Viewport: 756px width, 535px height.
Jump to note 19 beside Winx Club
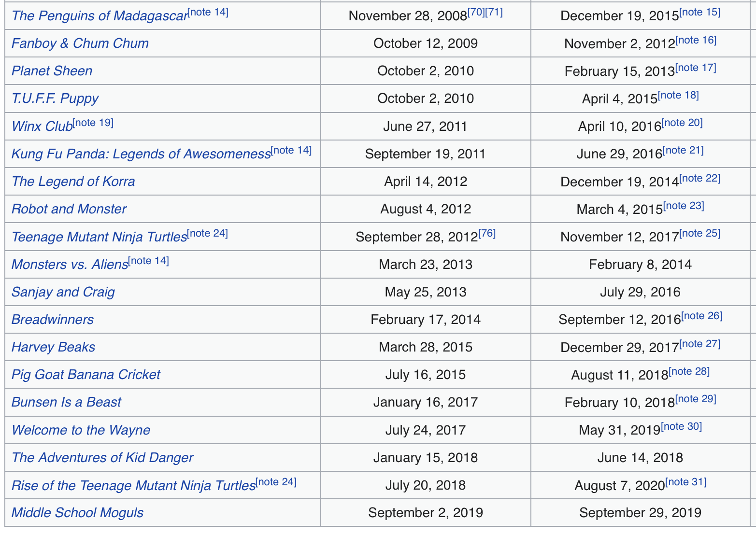coord(93,123)
